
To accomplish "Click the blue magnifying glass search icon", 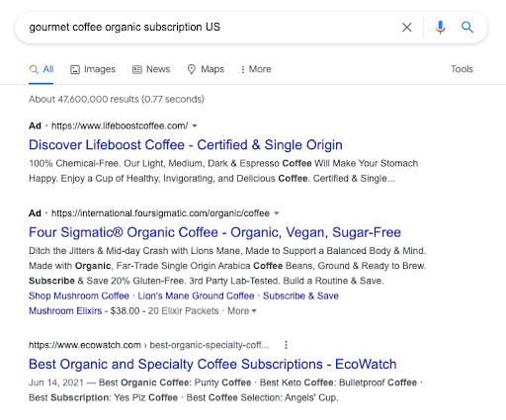I will point(467,27).
